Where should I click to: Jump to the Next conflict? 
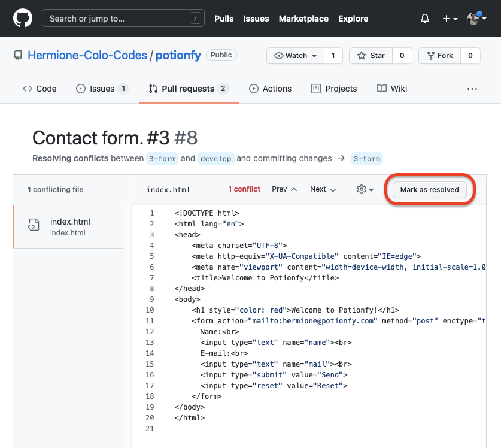click(323, 189)
